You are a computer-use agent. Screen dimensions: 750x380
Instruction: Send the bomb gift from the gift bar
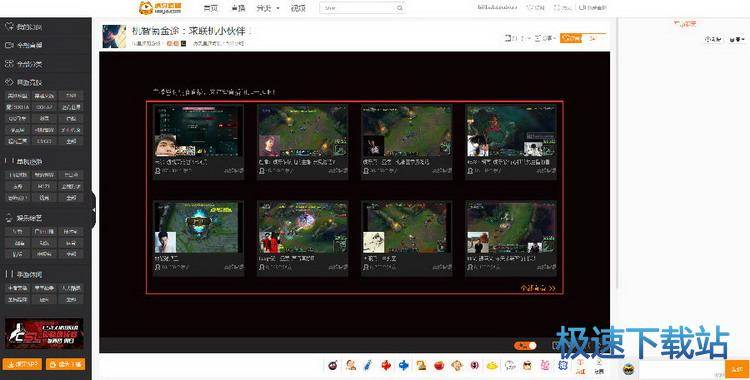pos(333,366)
